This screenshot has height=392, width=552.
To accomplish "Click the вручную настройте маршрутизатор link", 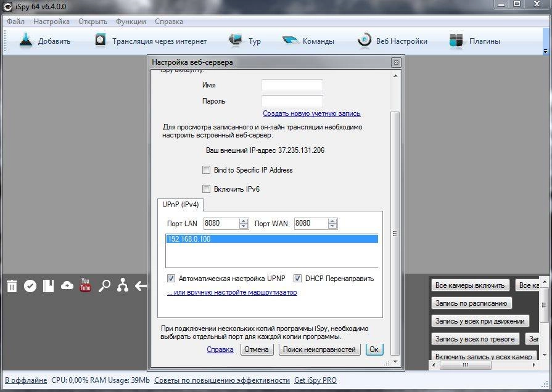I will click(232, 292).
